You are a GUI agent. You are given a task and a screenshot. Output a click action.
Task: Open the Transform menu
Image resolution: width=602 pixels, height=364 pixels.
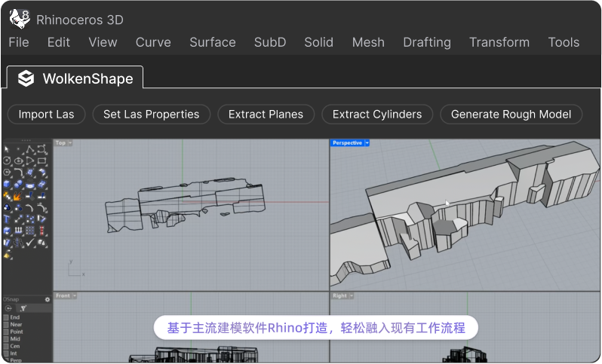click(x=499, y=42)
